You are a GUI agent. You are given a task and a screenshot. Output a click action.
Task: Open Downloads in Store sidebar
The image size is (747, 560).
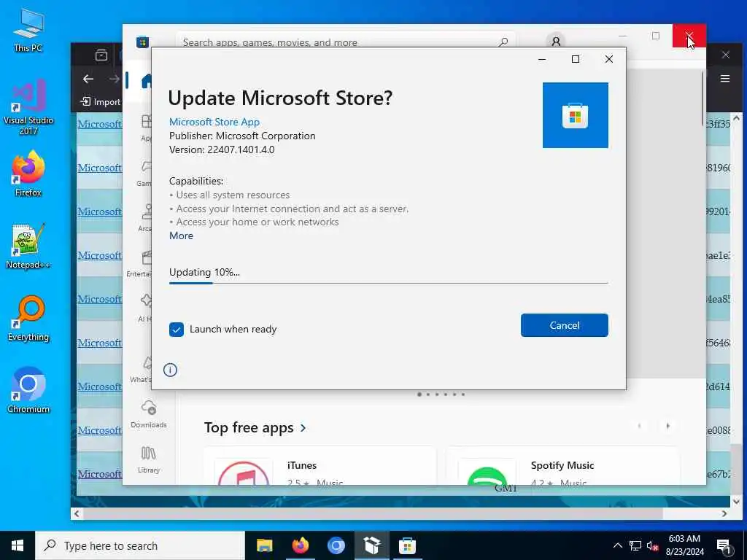pos(149,414)
